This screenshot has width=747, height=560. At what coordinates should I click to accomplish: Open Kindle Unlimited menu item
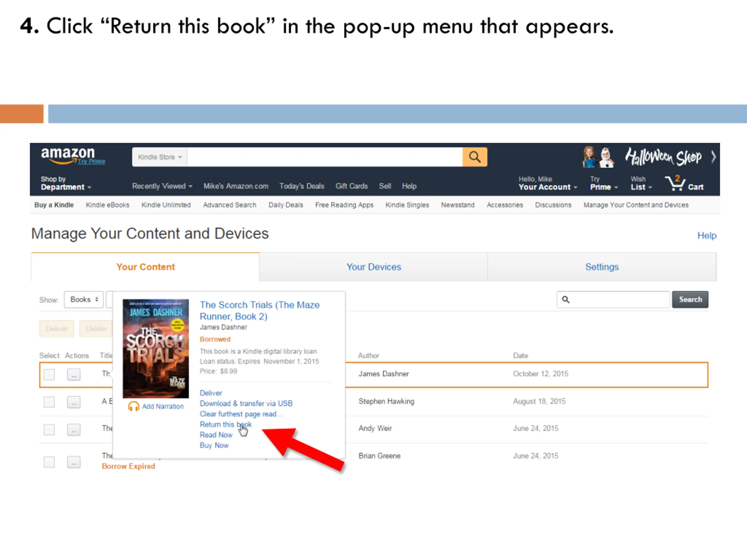pyautogui.click(x=166, y=205)
